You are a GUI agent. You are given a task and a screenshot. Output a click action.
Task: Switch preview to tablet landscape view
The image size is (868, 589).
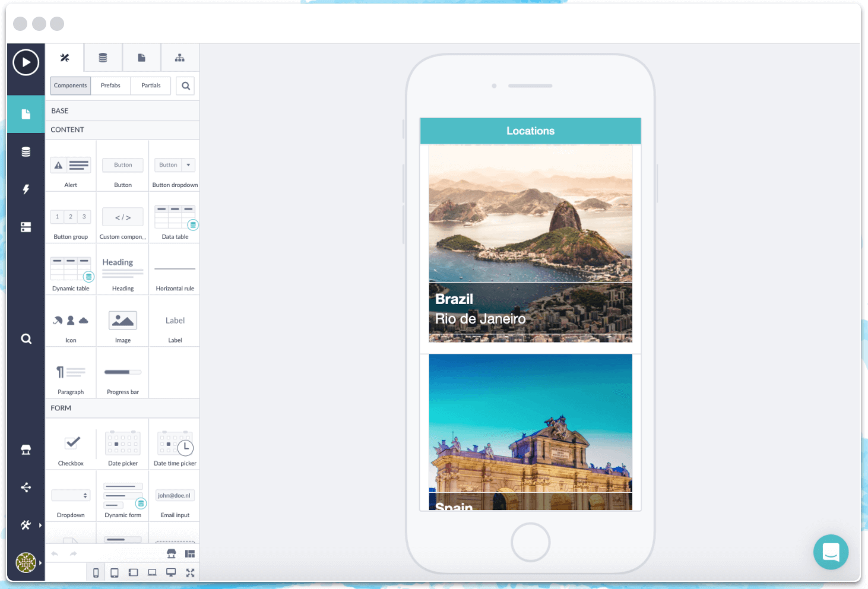[134, 573]
